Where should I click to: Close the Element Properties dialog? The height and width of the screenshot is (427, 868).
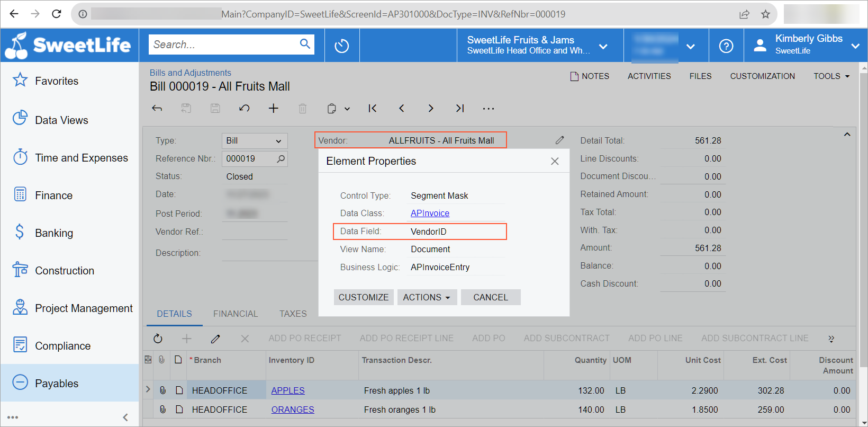point(555,161)
